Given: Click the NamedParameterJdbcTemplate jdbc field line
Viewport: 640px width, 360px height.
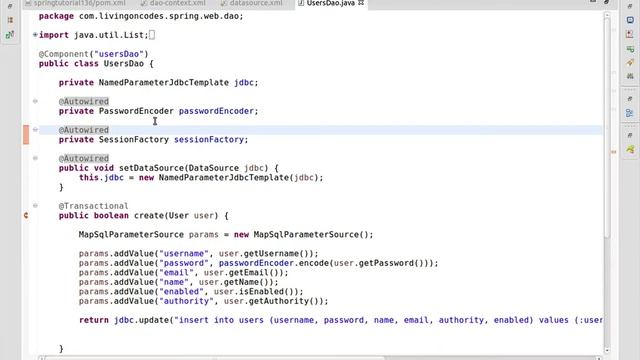Looking at the screenshot, I should tap(158, 82).
